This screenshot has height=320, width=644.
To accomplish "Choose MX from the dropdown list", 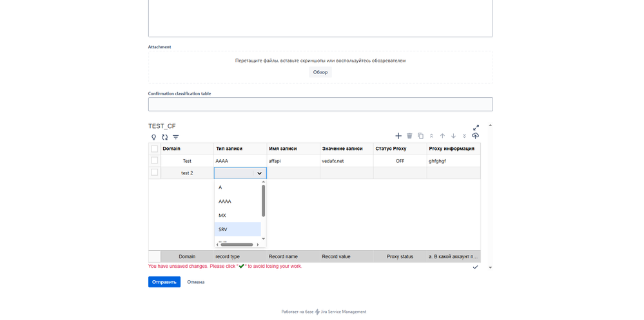I will click(x=238, y=216).
